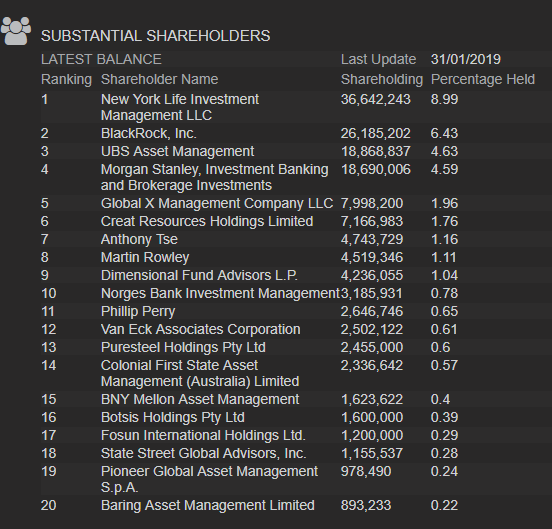This screenshot has width=552, height=529.
Task: Click percentage 6.43
Action: click(x=444, y=133)
